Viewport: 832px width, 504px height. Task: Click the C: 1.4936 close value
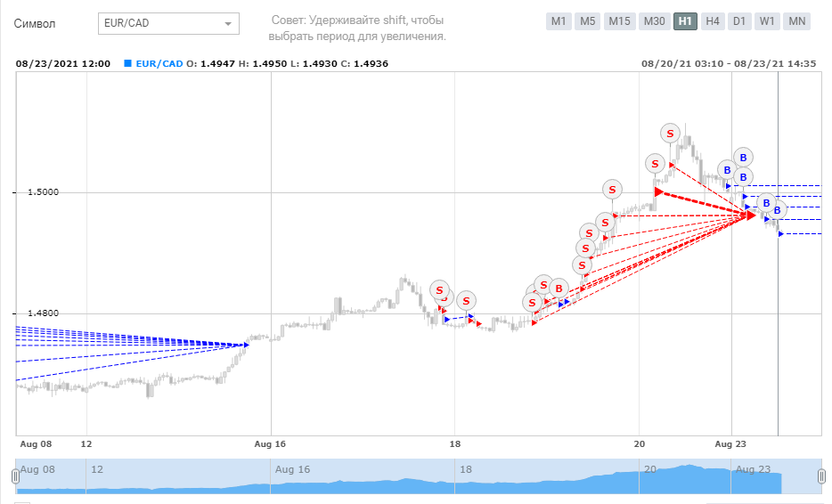click(x=364, y=63)
